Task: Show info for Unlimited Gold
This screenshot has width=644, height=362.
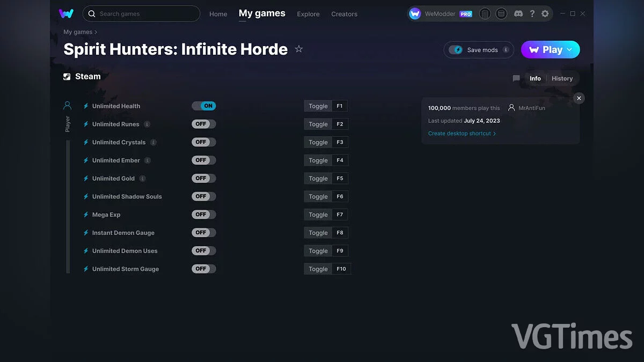Action: pos(142,179)
